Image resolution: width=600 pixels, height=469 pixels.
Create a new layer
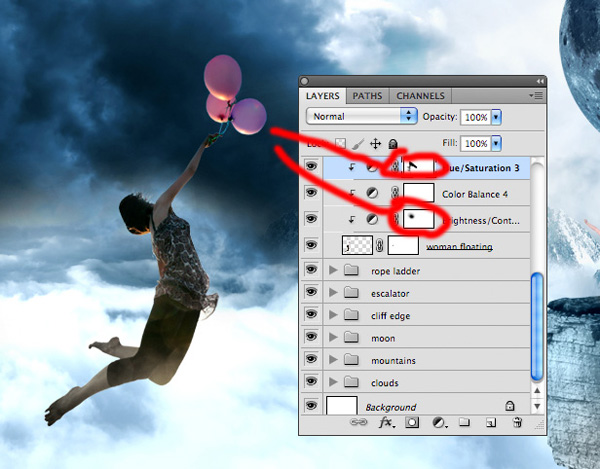point(491,422)
